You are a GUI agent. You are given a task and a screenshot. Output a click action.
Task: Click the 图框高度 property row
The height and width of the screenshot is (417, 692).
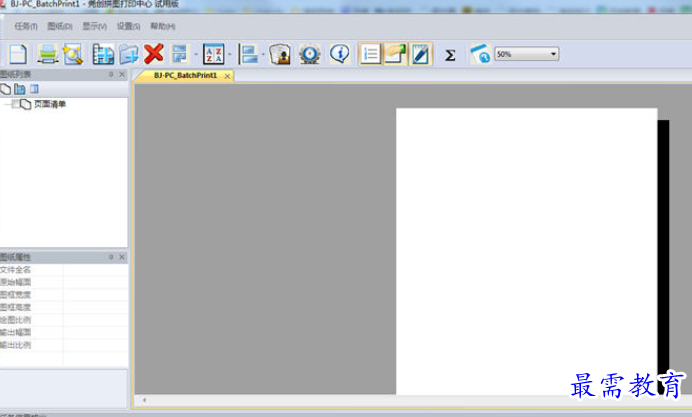coord(64,307)
